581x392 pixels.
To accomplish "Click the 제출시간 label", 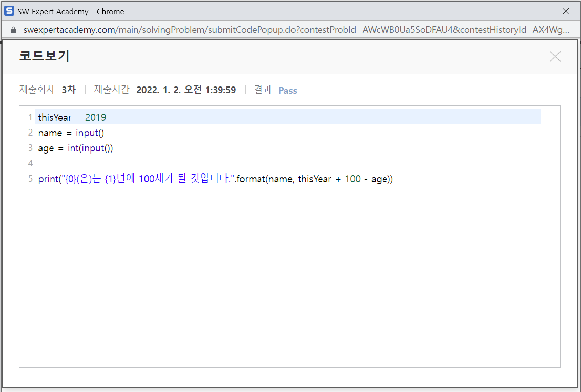I will [112, 90].
